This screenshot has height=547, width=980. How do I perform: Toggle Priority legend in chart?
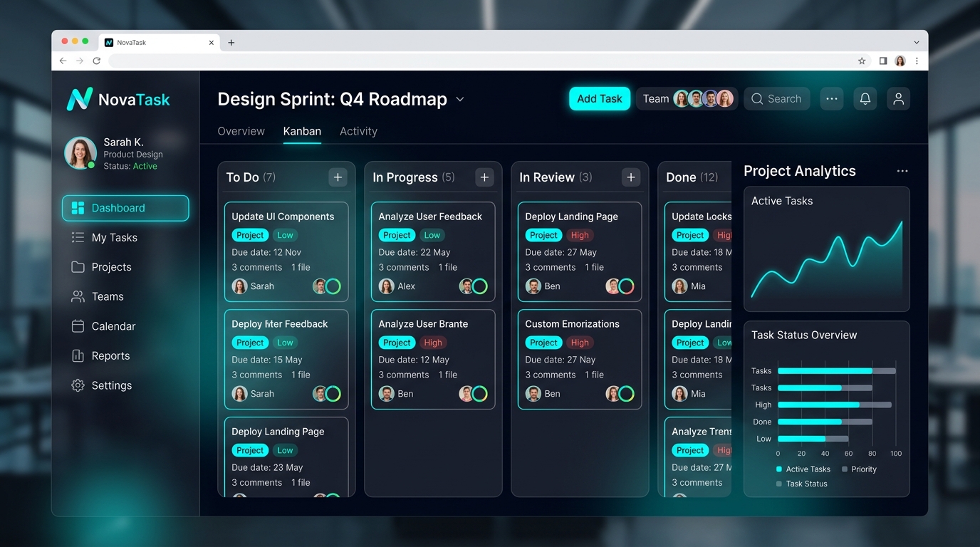click(859, 469)
